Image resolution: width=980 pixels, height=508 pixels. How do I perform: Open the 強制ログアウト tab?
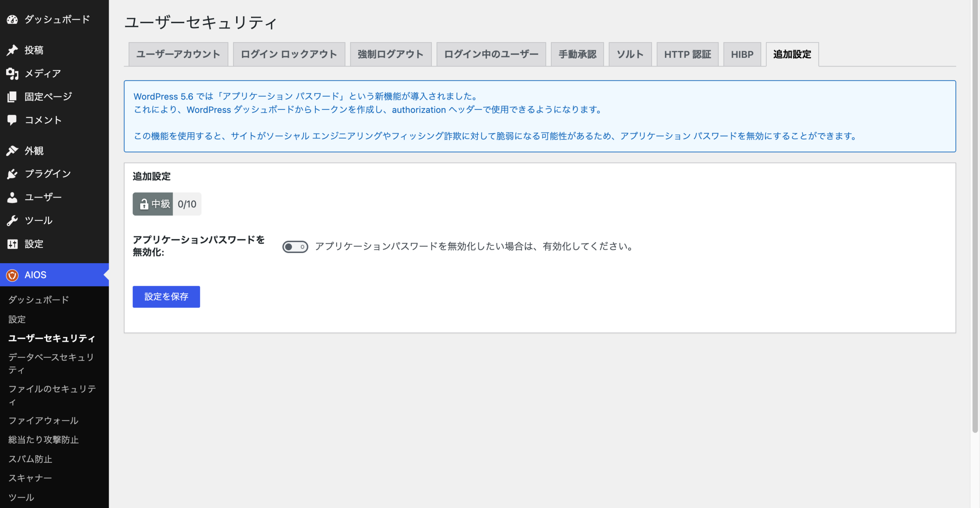(x=391, y=54)
